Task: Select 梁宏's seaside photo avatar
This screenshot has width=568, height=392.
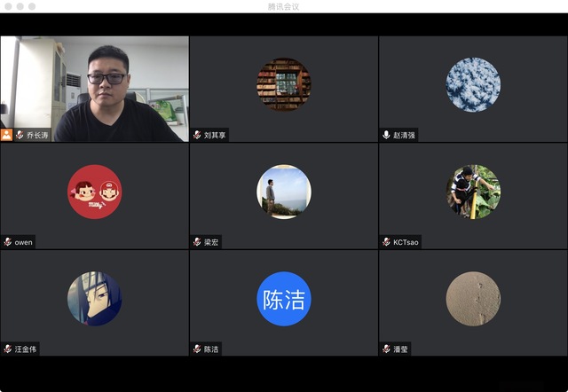Action: (284, 192)
